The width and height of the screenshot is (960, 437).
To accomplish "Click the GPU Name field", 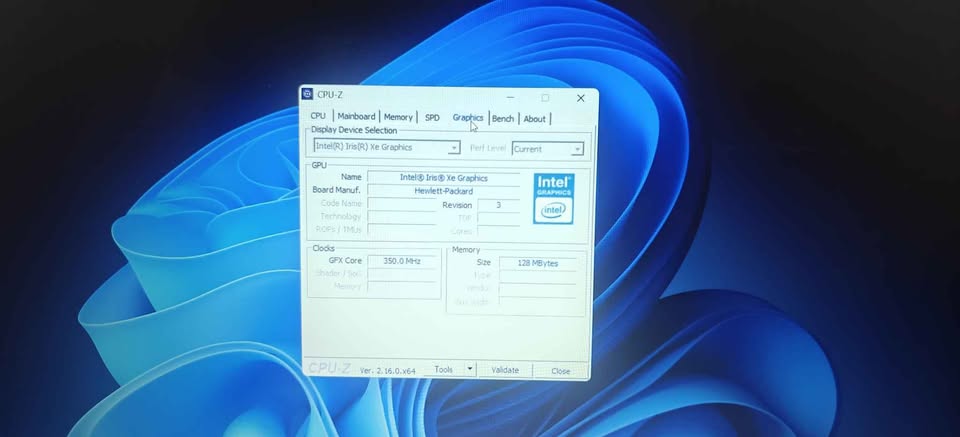I will [443, 177].
